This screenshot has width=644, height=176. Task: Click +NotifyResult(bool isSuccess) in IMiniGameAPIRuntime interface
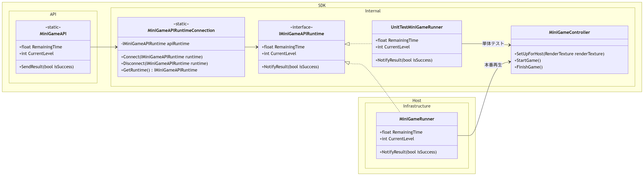click(290, 67)
